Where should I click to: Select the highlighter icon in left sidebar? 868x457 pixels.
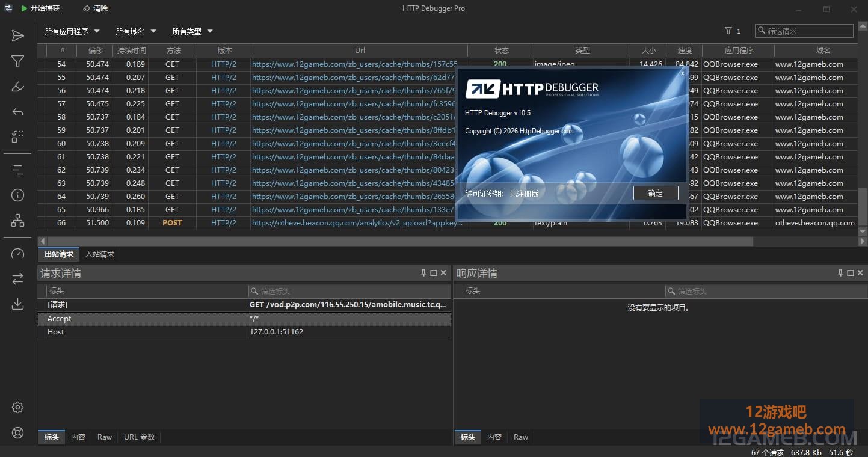[x=18, y=87]
